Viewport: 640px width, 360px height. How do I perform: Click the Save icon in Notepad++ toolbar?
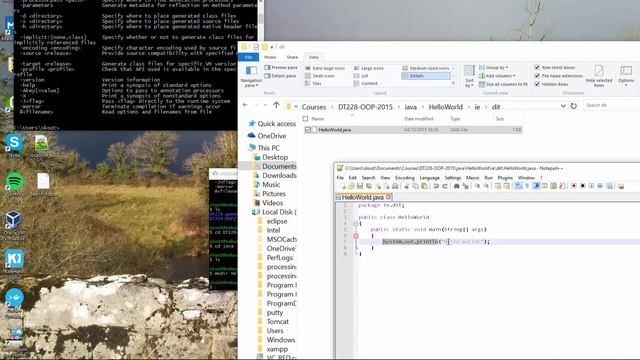pyautogui.click(x=360, y=186)
